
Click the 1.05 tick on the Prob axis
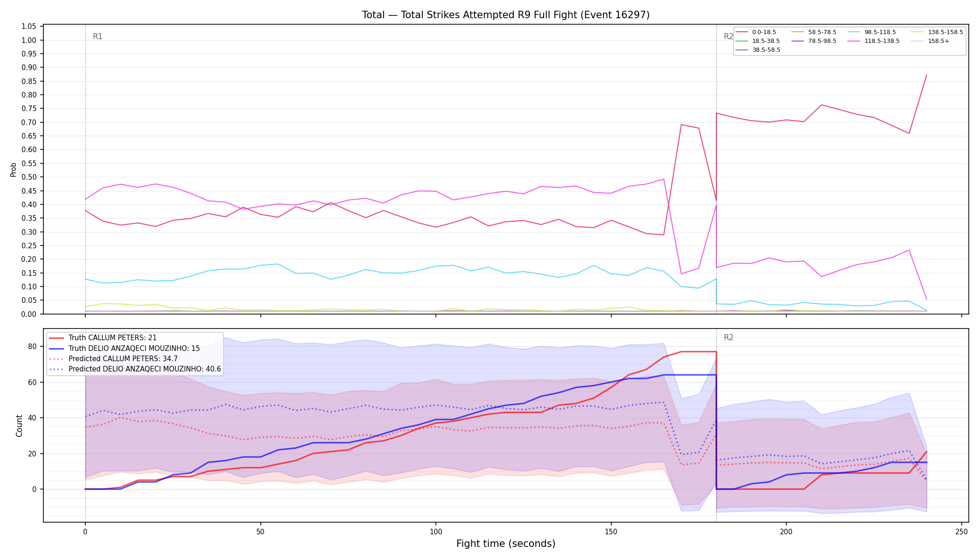[x=29, y=27]
